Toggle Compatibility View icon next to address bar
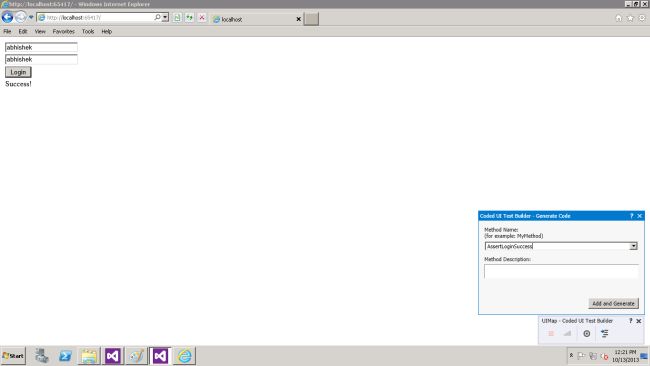Image resolution: width=650 pixels, height=366 pixels. tap(177, 18)
